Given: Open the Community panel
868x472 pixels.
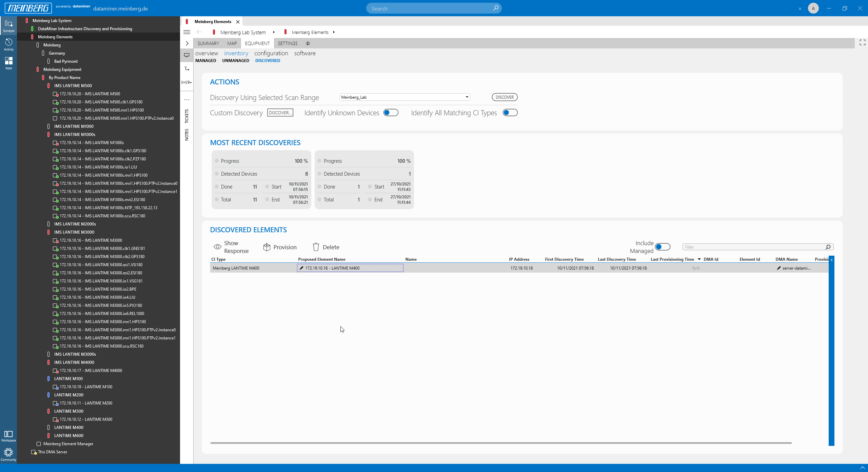Looking at the screenshot, I should (x=8, y=455).
